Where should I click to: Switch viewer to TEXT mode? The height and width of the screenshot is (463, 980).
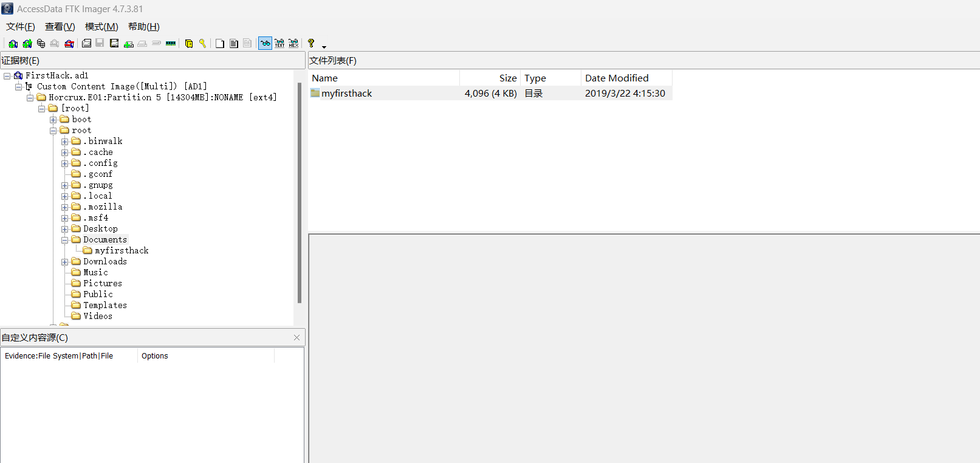pyautogui.click(x=279, y=43)
